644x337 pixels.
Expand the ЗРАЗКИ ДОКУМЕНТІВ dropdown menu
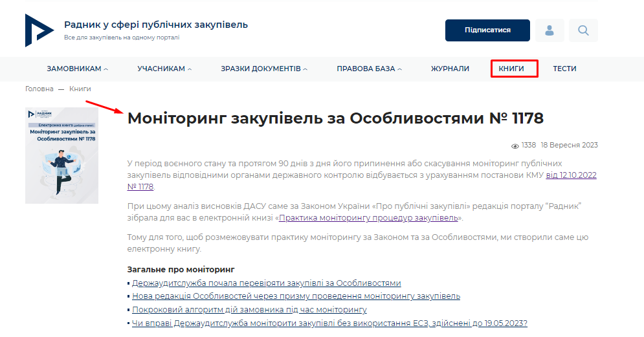[263, 69]
